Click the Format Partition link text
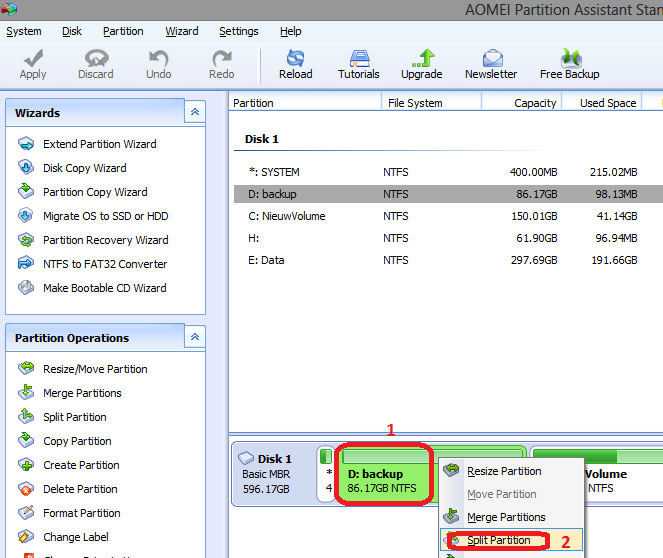663x558 pixels. [82, 513]
